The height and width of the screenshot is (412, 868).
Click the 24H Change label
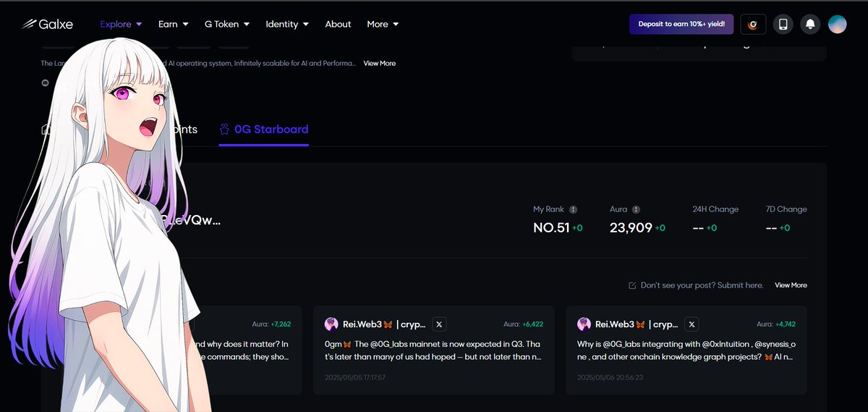pyautogui.click(x=715, y=209)
